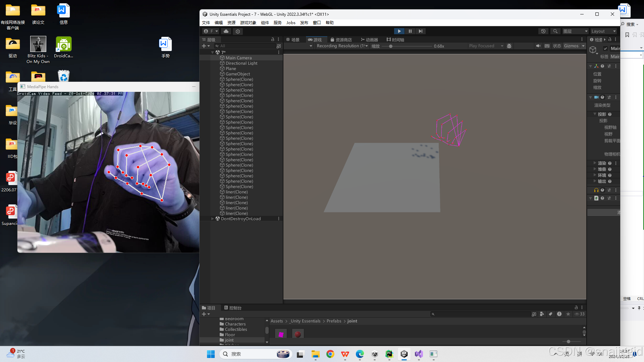This screenshot has width=644, height=362.
Task: Click the toolbar search magnifier icon
Action: pos(555,31)
